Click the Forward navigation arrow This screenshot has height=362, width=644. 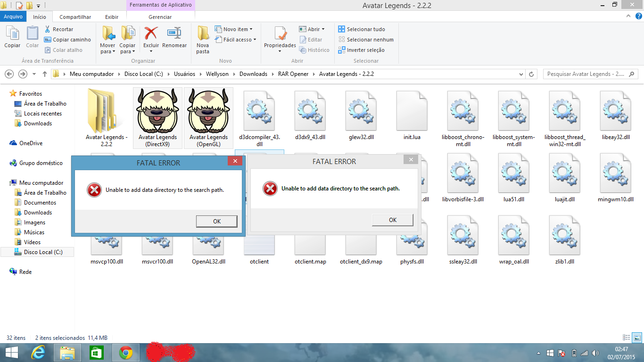click(x=23, y=74)
